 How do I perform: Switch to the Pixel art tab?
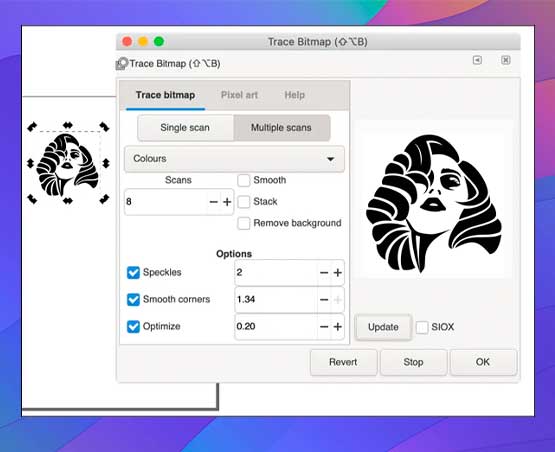(x=239, y=95)
